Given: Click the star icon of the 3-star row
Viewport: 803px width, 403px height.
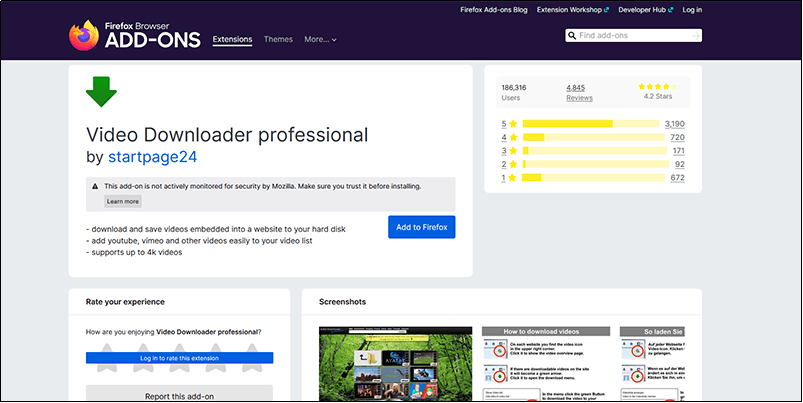Looking at the screenshot, I should (513, 151).
